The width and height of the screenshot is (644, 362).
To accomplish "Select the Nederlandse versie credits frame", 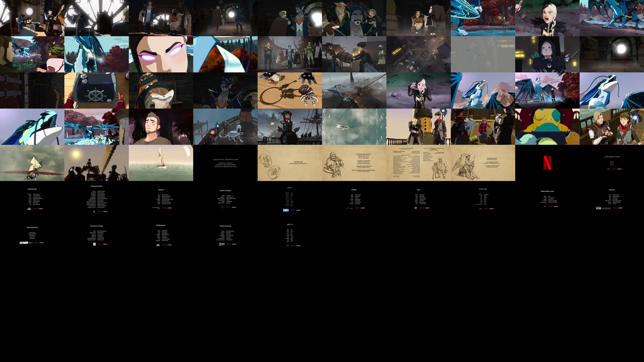I will click(547, 199).
